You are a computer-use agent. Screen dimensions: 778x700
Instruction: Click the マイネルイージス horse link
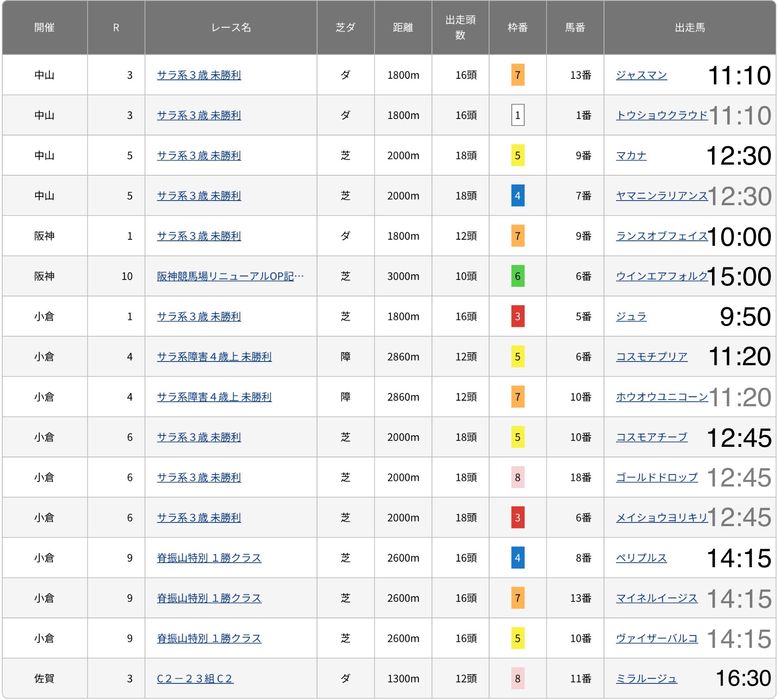[657, 598]
